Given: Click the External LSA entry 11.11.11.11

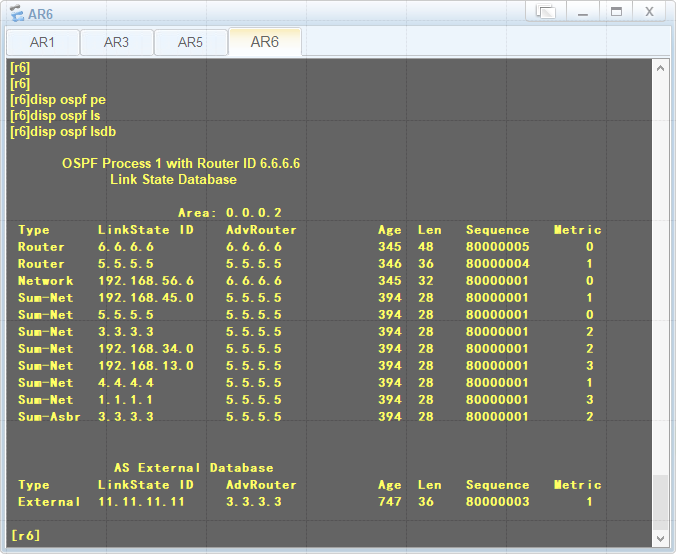Looking at the screenshot, I should [141, 501].
